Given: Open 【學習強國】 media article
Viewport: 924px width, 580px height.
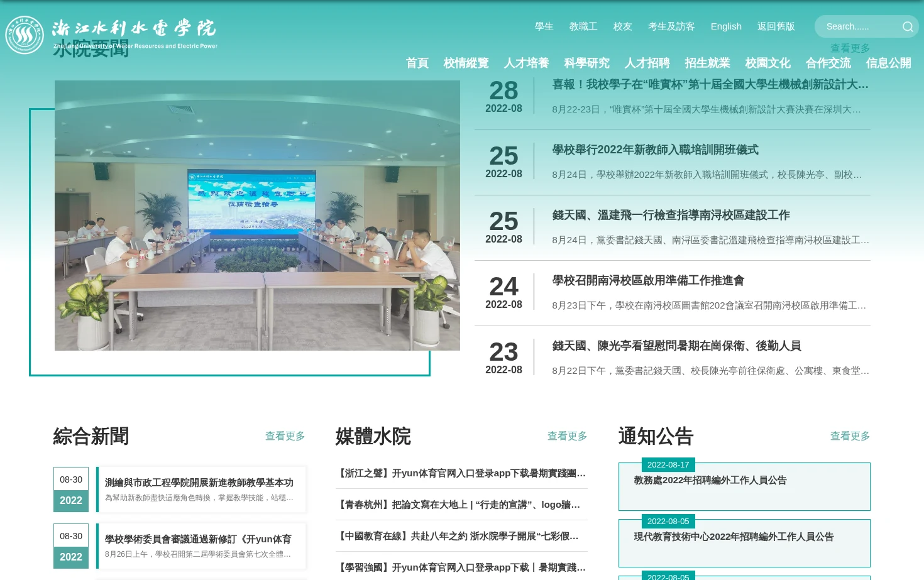Looking at the screenshot, I should [x=461, y=567].
